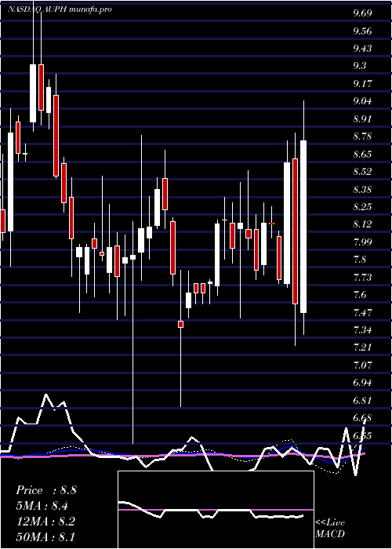The height and width of the screenshot is (549, 392).
Task: Click the 7.6 price axis label
Action: 360,295
